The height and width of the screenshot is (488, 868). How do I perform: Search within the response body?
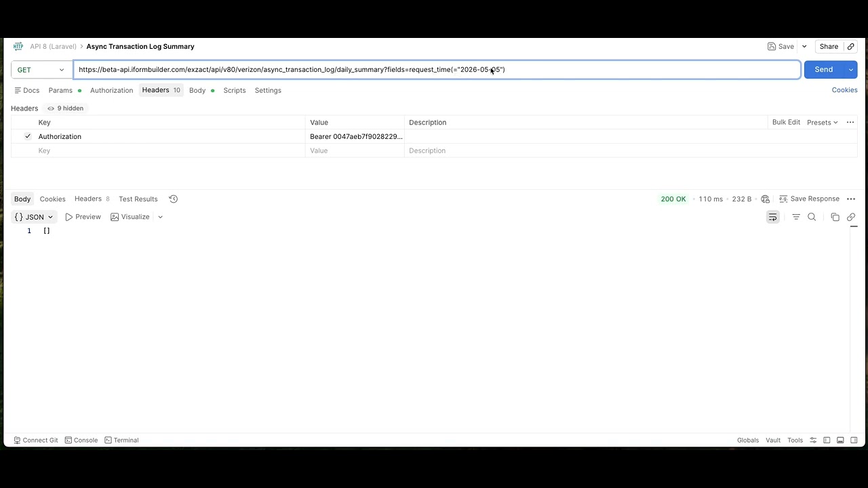[812, 217]
